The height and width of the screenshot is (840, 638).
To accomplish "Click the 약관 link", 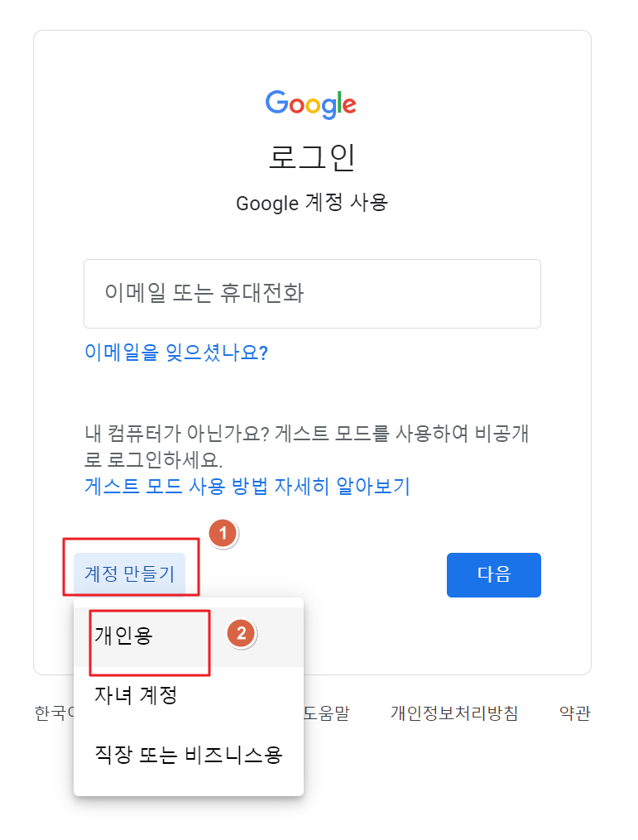I will tap(577, 713).
